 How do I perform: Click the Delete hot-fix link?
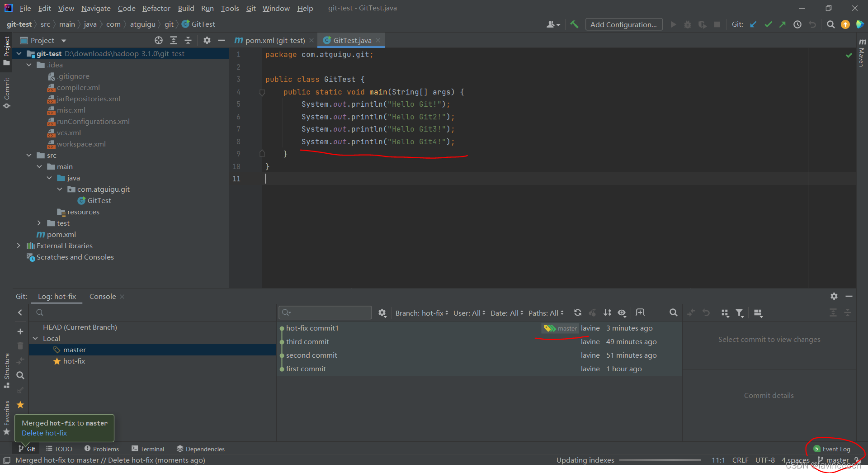click(x=44, y=433)
